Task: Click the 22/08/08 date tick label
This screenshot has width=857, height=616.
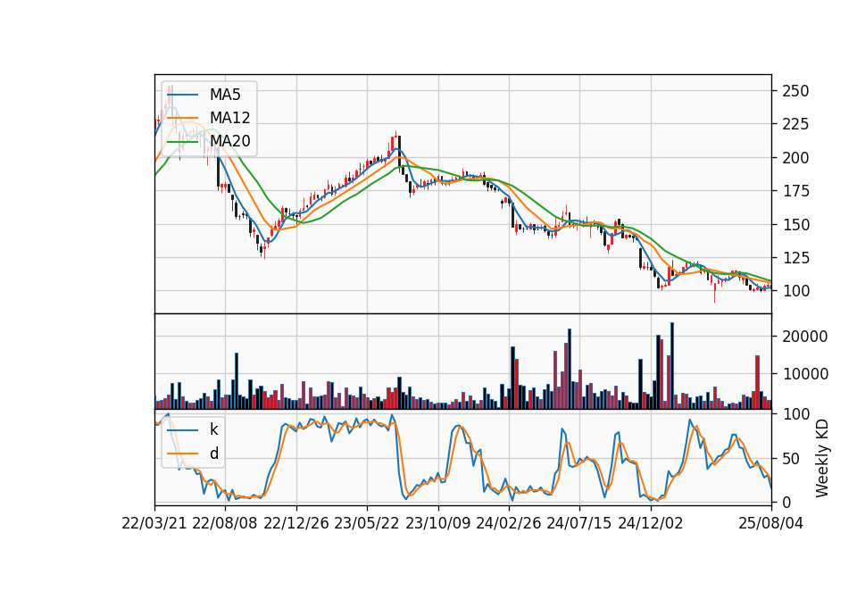Action: pyautogui.click(x=225, y=523)
